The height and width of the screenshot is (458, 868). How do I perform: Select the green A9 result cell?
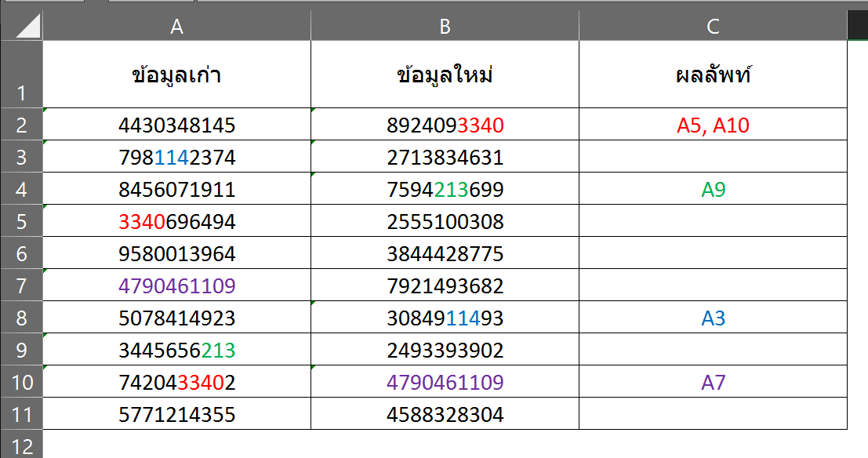(x=713, y=189)
